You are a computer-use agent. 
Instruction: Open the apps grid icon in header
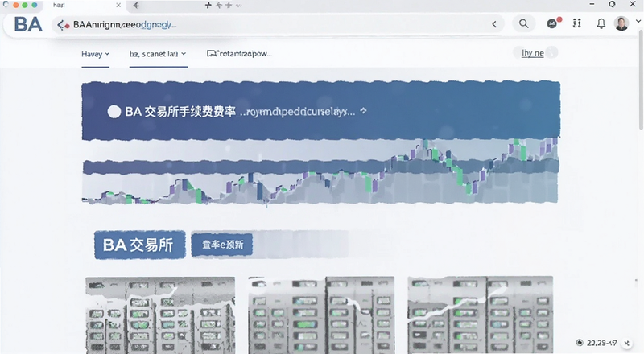pyautogui.click(x=576, y=23)
